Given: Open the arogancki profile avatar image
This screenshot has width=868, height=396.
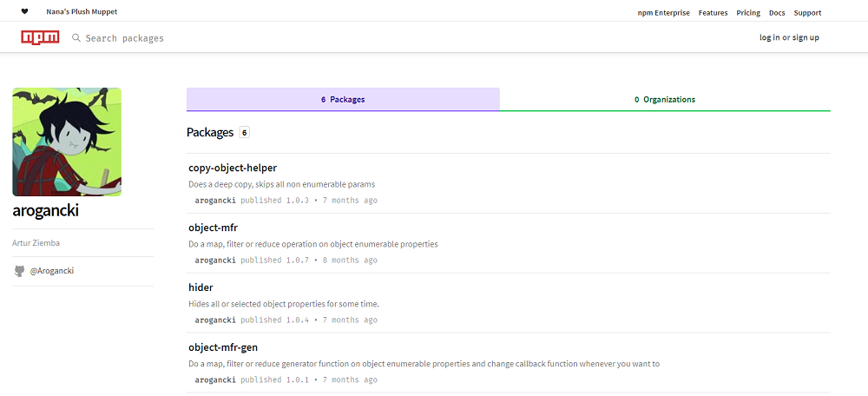Looking at the screenshot, I should 67,142.
